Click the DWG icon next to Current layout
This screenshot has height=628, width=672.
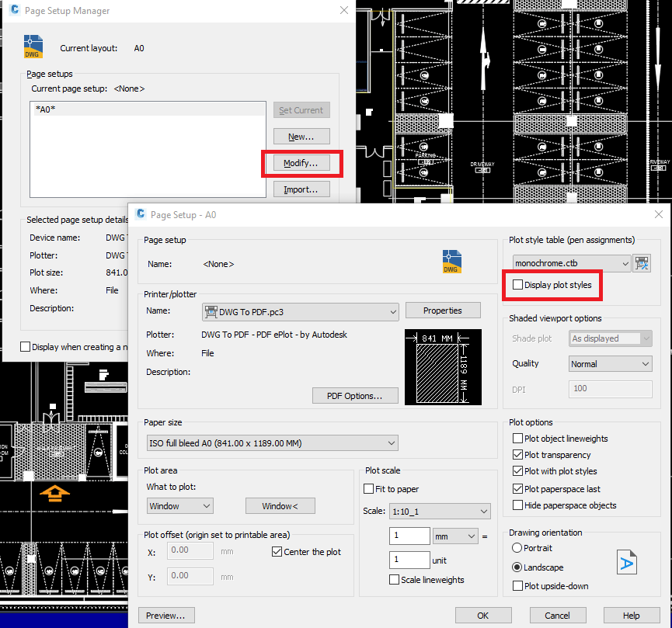point(33,47)
